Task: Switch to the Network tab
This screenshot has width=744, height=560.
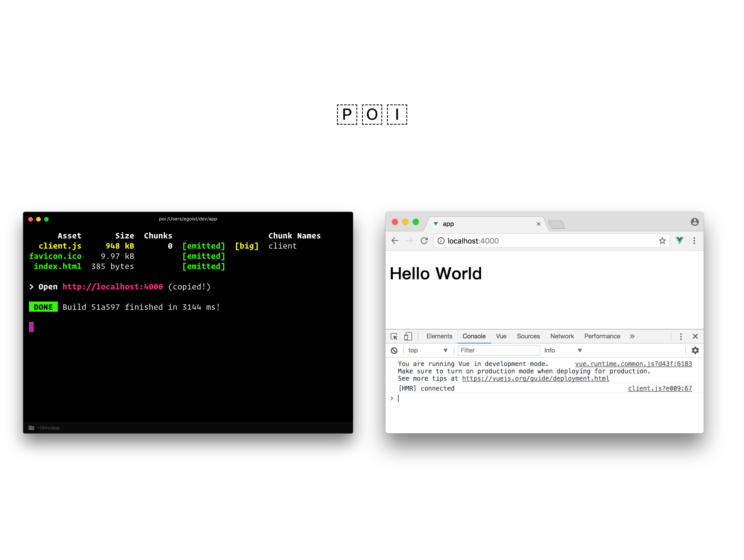Action: pyautogui.click(x=562, y=336)
